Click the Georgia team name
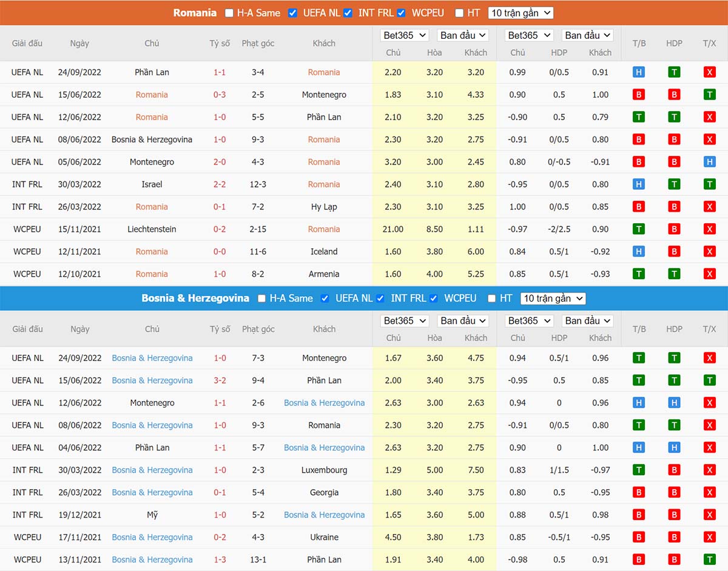 (x=324, y=493)
